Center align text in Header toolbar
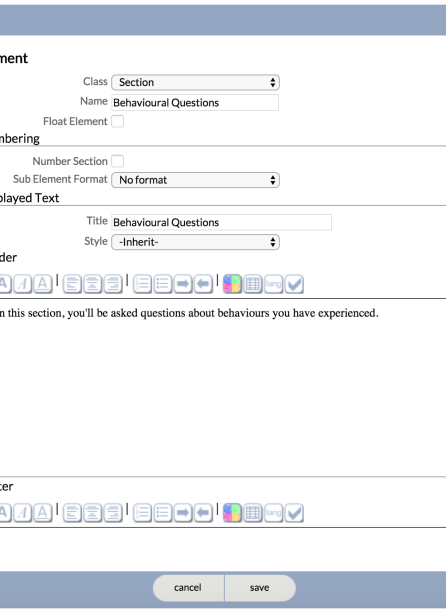Viewport: 446px width, 613px height. click(x=92, y=284)
